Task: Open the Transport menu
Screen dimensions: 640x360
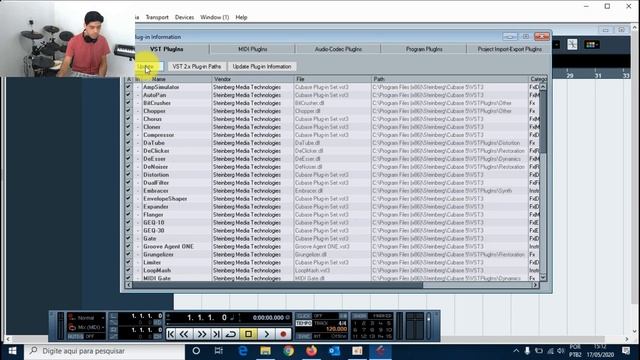Action: [157, 17]
